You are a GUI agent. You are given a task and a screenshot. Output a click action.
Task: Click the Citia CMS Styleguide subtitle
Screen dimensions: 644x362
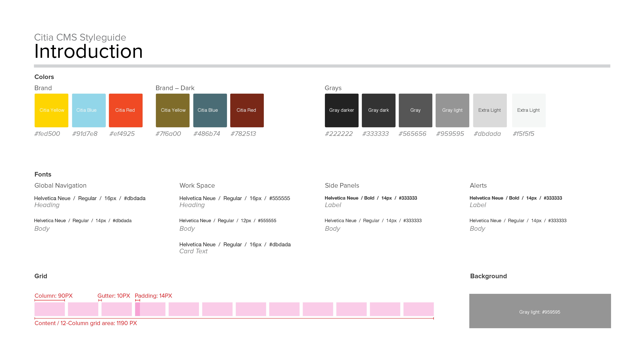(80, 38)
